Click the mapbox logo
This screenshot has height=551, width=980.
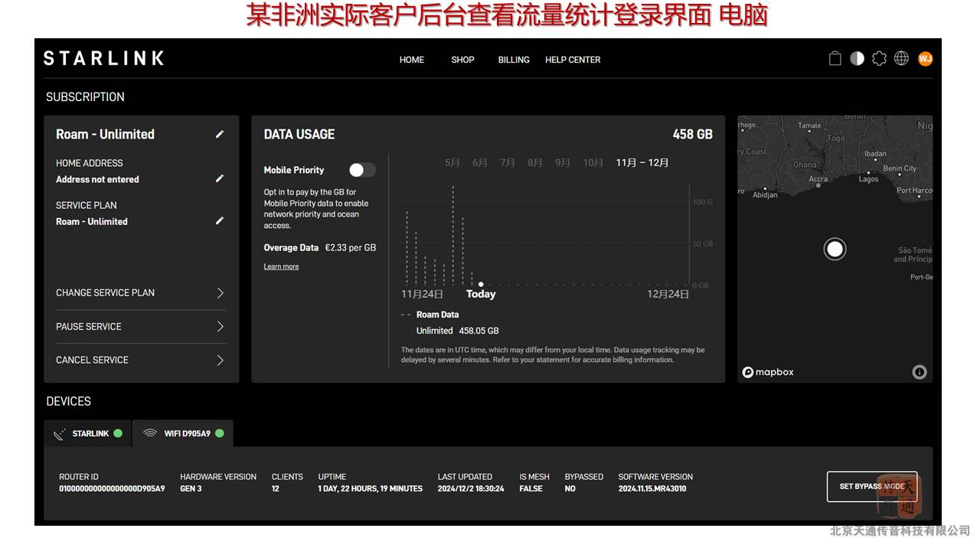pyautogui.click(x=768, y=372)
